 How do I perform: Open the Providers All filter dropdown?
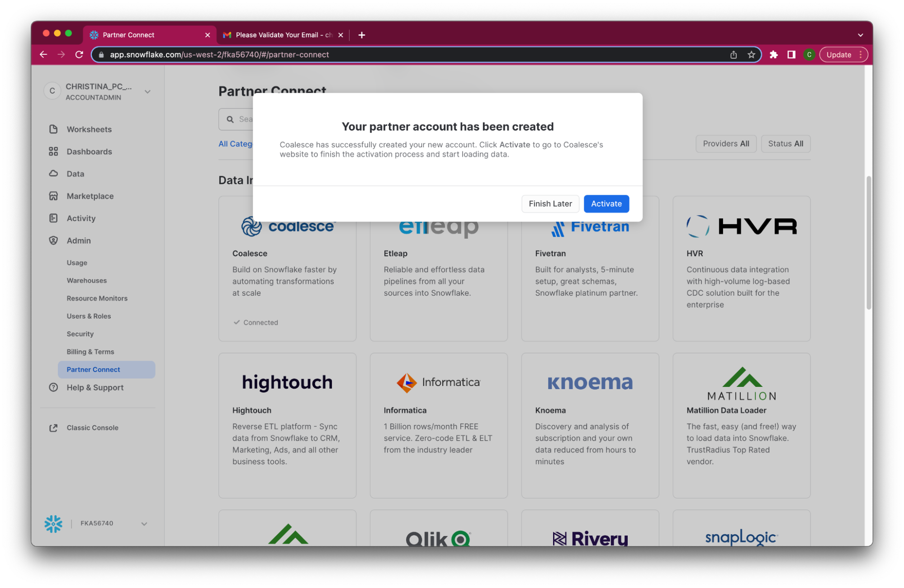(x=726, y=144)
